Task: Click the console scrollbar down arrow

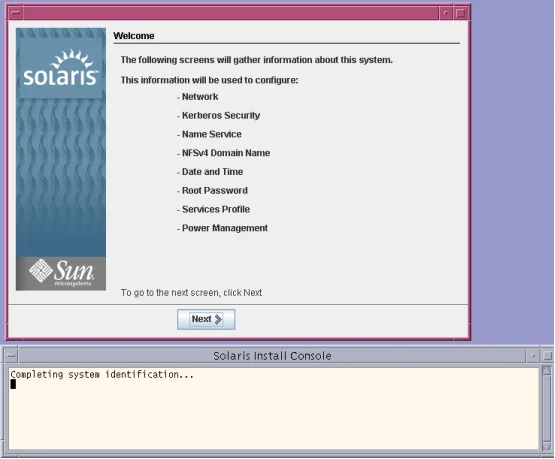Action: pyautogui.click(x=547, y=447)
